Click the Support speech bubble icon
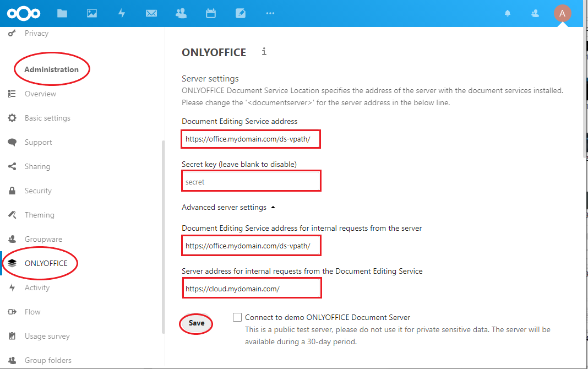The height and width of the screenshot is (369, 588). 12,143
